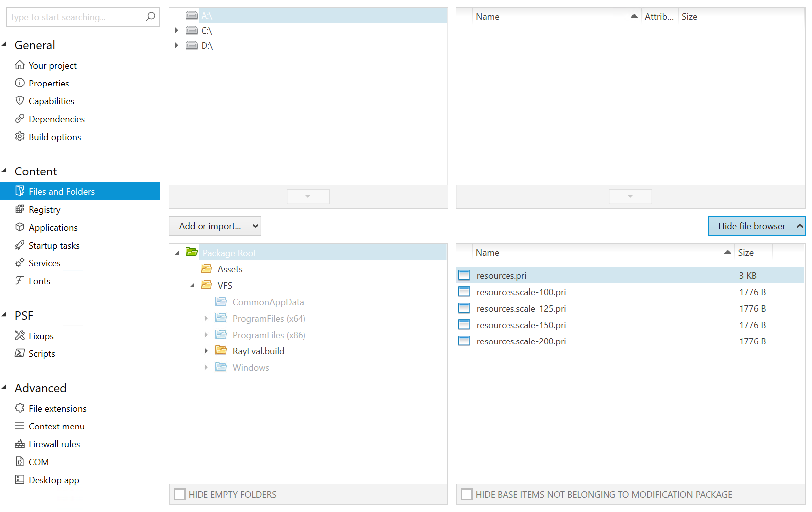The height and width of the screenshot is (512, 812).
Task: Select the Capabilities shield icon
Action: click(x=20, y=100)
